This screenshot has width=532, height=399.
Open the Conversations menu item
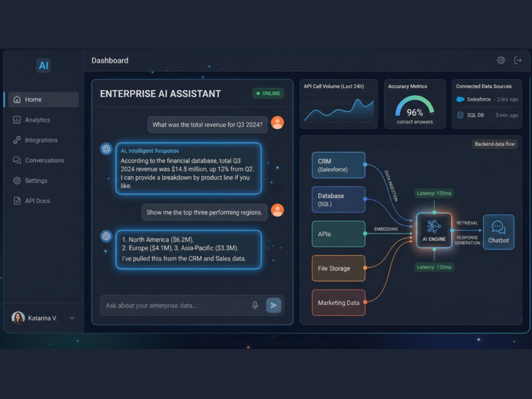click(x=44, y=160)
